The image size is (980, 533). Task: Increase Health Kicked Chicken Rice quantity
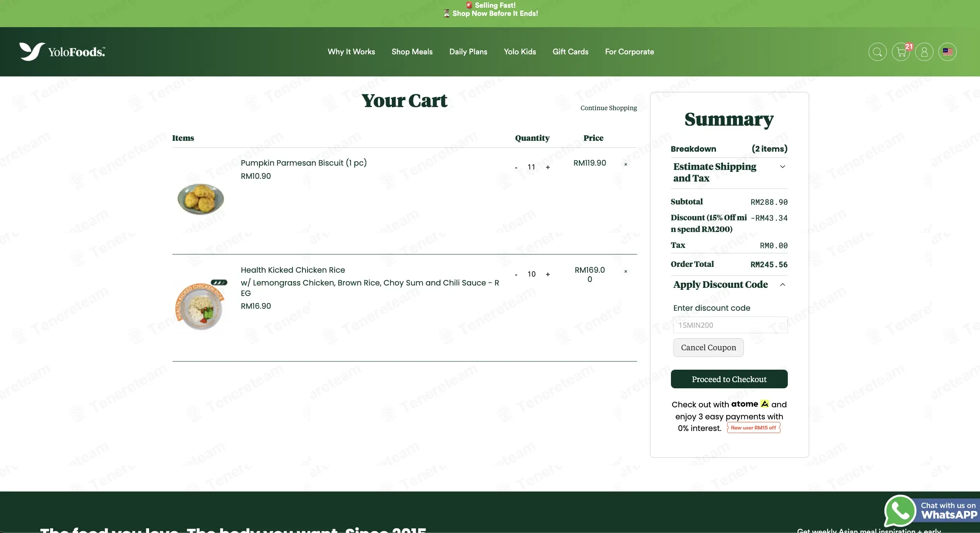[x=548, y=274]
